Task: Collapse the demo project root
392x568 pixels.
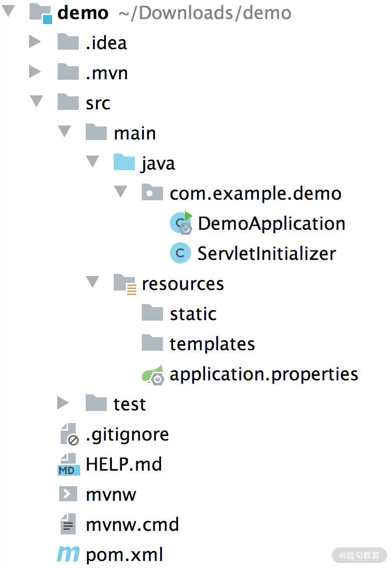Action: point(9,12)
